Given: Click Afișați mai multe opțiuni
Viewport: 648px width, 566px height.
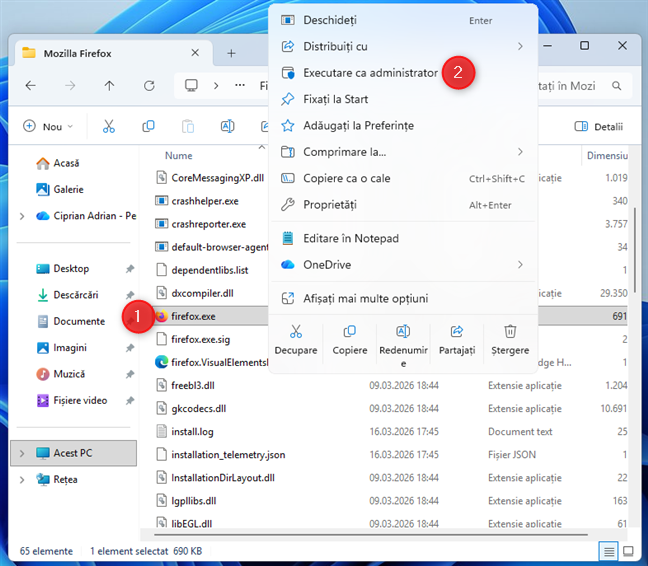Looking at the screenshot, I should [403, 298].
